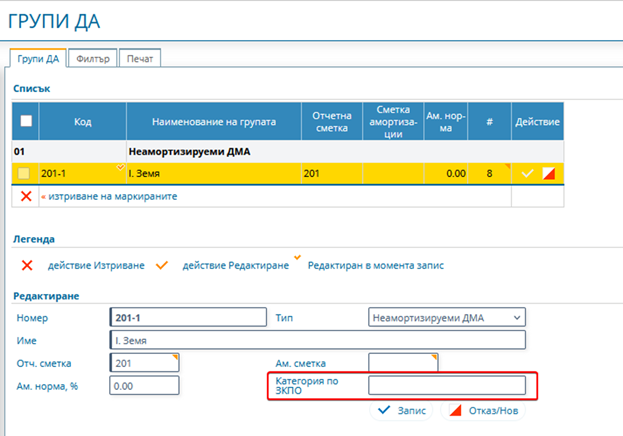Click the legend text Редактиран в момента запис
The width and height of the screenshot is (623, 436).
[376, 265]
